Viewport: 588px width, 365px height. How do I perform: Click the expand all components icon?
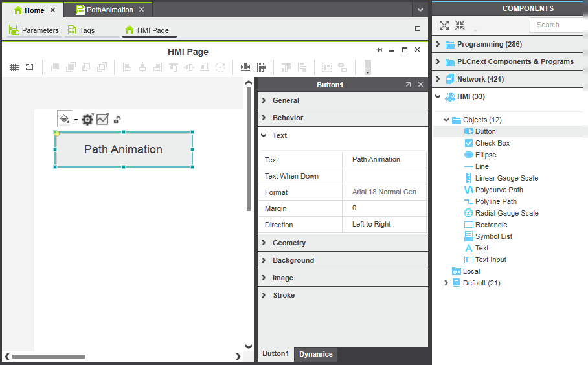pos(444,25)
